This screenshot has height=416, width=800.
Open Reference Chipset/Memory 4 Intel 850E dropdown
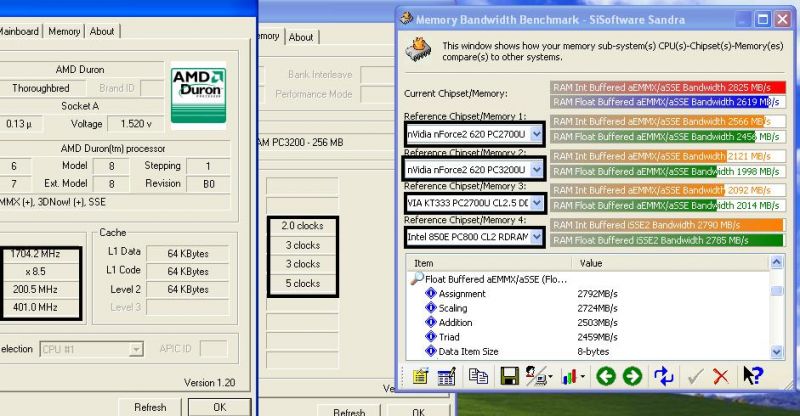(x=536, y=237)
